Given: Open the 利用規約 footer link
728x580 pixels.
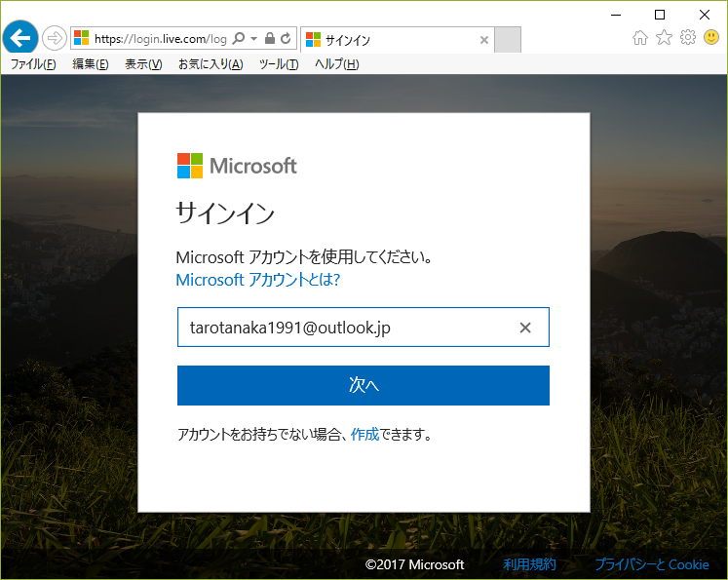Looking at the screenshot, I should (x=529, y=564).
